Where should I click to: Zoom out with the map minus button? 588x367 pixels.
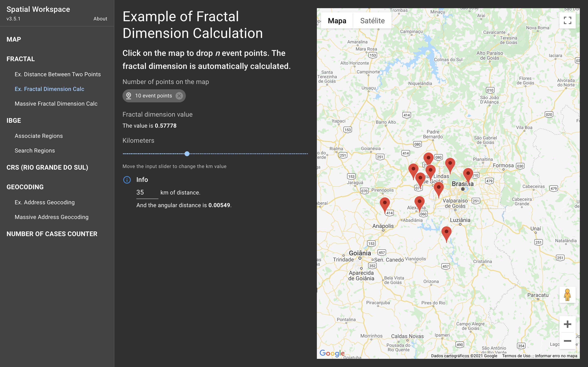tap(567, 341)
